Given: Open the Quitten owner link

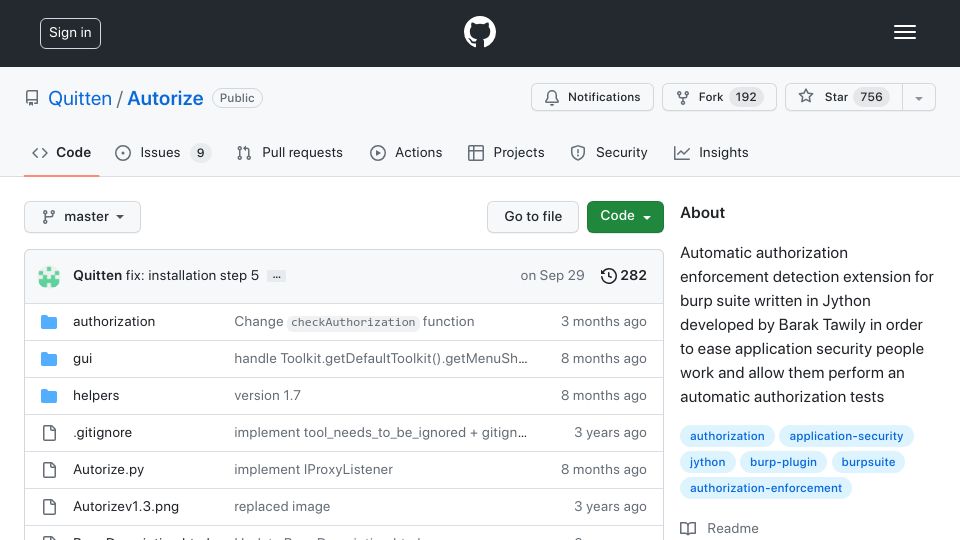Looking at the screenshot, I should click(80, 98).
